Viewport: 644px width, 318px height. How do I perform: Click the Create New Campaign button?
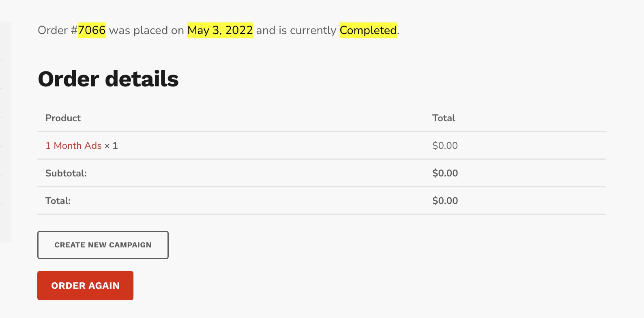point(103,245)
